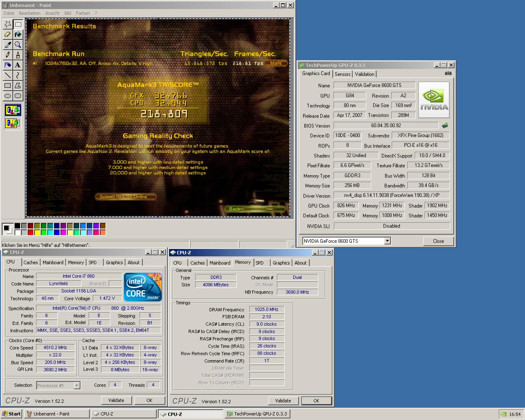Screen dimensions: 525x420
Task: Select the Rectangle shape tool
Action: (x=8, y=86)
